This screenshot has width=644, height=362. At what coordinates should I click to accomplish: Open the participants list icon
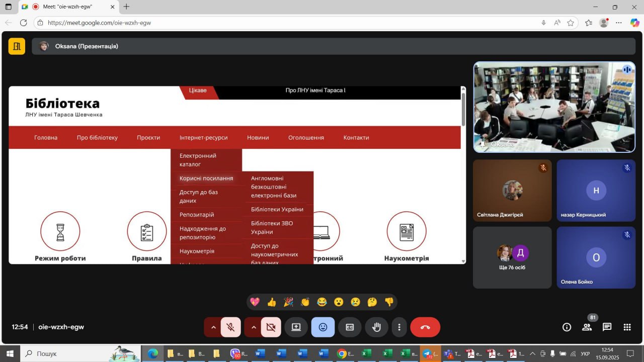(587, 327)
